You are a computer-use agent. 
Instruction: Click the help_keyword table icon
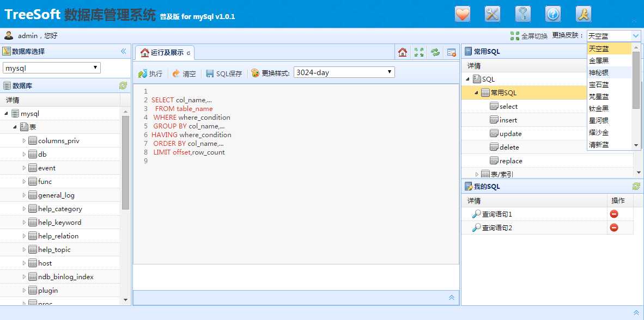point(33,223)
